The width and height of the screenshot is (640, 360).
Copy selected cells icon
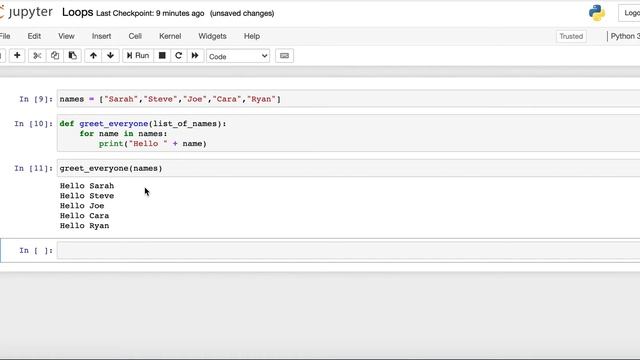point(55,56)
